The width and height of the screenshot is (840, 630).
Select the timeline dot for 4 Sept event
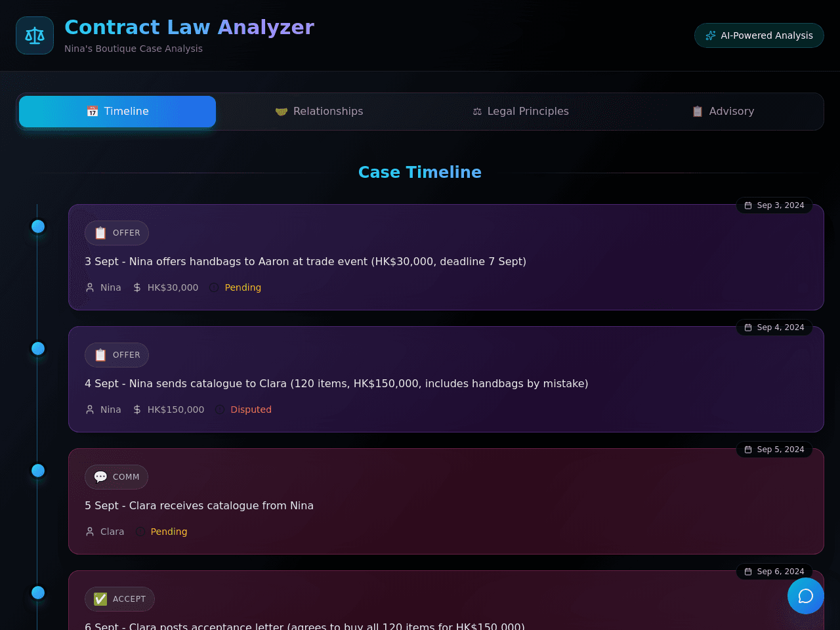coord(38,348)
